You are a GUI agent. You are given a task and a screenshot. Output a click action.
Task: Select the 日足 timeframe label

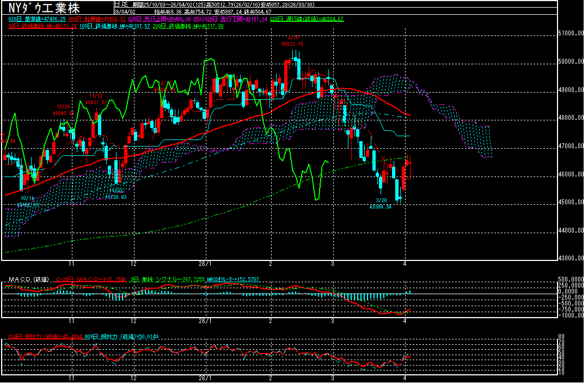pyautogui.click(x=120, y=3)
